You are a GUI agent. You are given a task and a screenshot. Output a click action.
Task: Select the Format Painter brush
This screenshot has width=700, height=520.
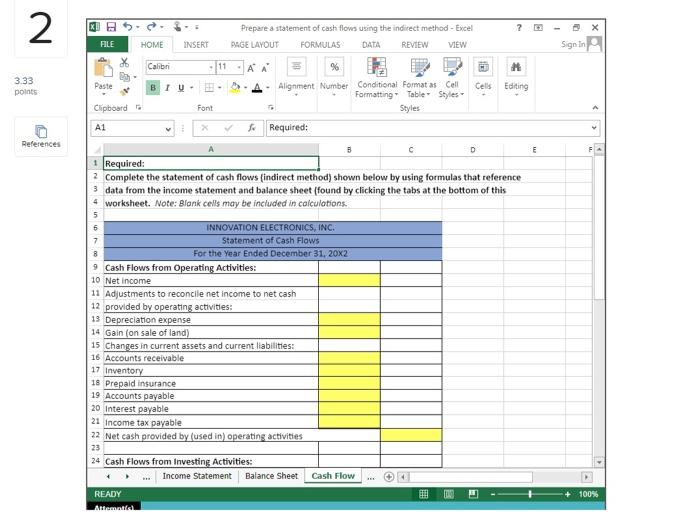[125, 92]
